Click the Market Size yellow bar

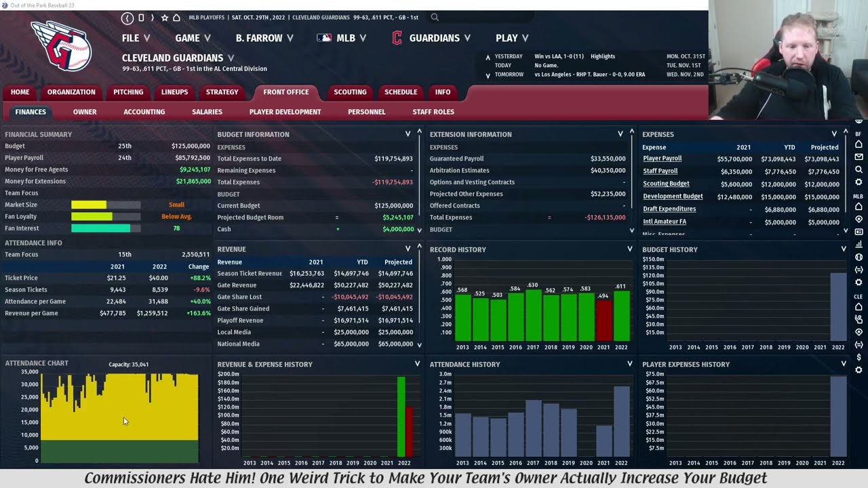tap(89, 205)
